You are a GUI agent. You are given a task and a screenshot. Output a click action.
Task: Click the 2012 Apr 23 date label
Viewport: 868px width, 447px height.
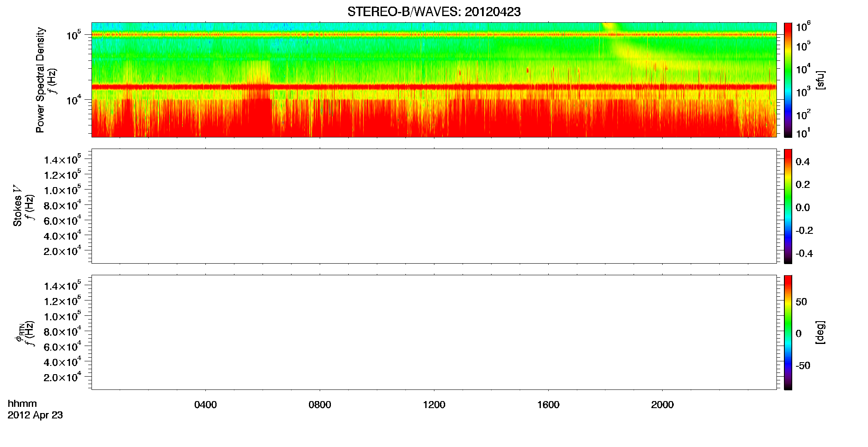35,415
